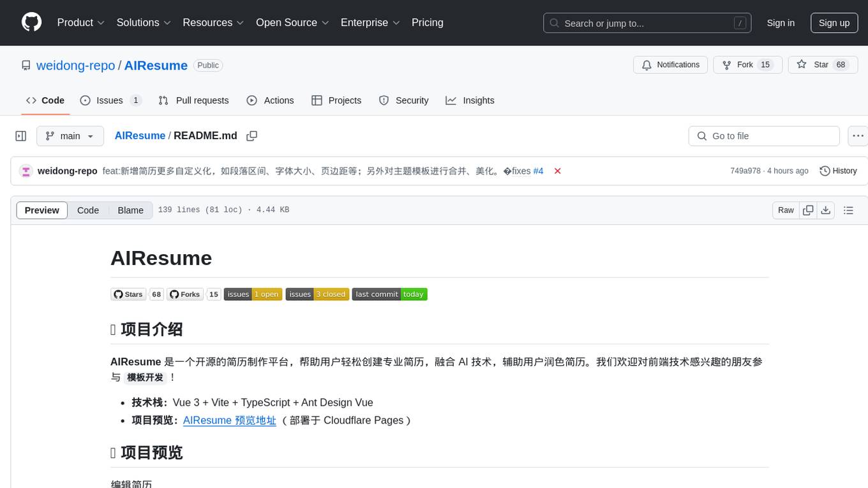Screen dimensions: 868x488
Task: Expand the Enterprise menu
Action: tap(370, 22)
